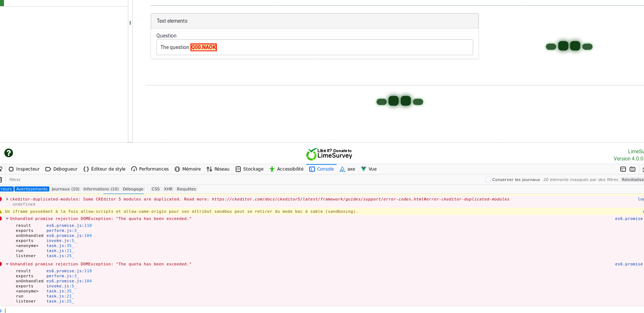The height and width of the screenshot is (313, 644).
Task: Select iframe target with frame picker icon
Action: click(x=623, y=169)
